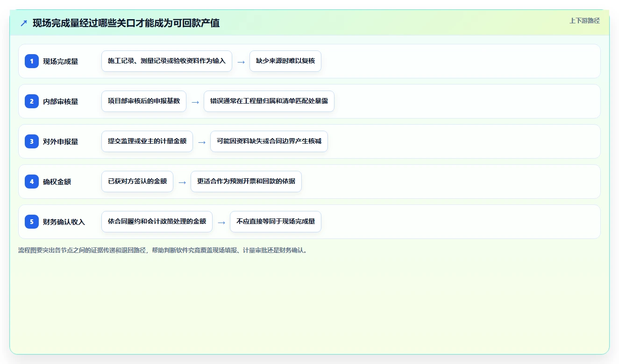
Task: Select the 现场完成量 step label
Action: (x=61, y=61)
